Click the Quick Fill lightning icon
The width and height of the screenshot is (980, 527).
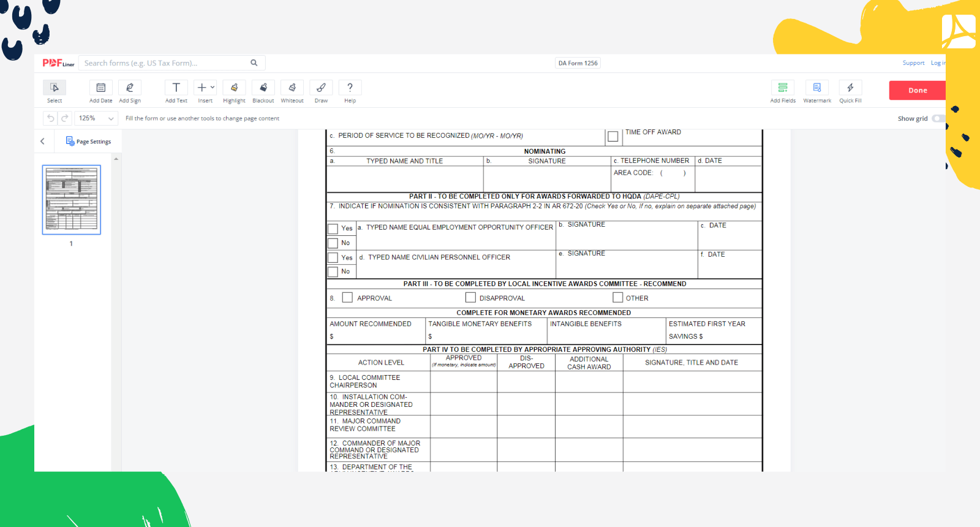pyautogui.click(x=850, y=88)
